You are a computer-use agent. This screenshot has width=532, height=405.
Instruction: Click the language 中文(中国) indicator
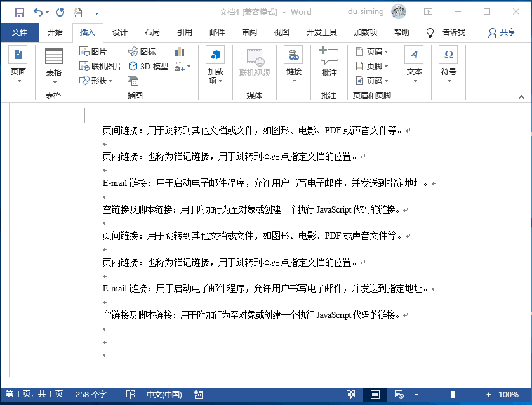164,394
